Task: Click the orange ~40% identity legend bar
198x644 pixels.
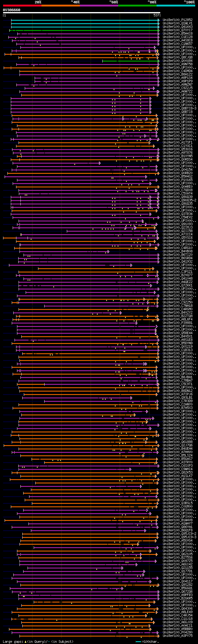Action: (x=61, y=6)
